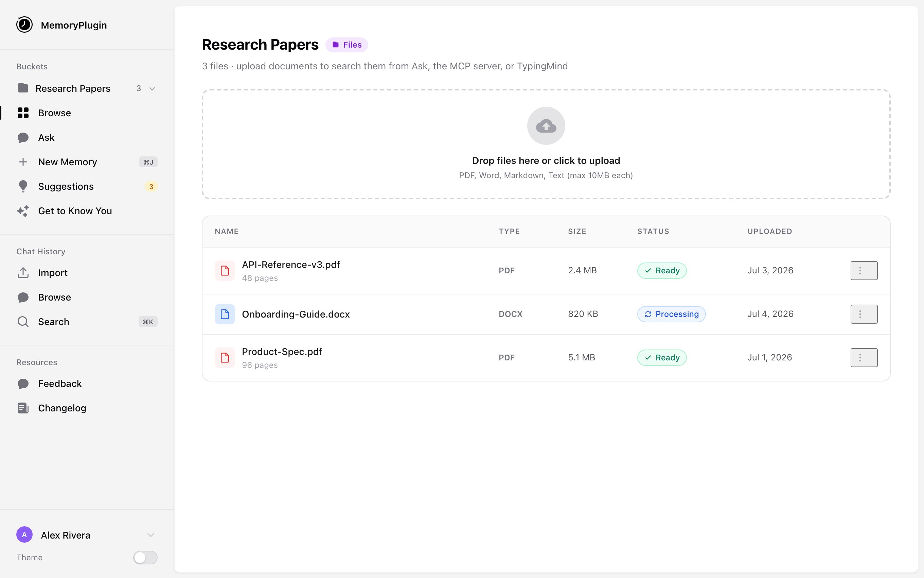Expand the Research Papers bucket chevron
Viewport: 924px width, 578px height.
[x=152, y=89]
